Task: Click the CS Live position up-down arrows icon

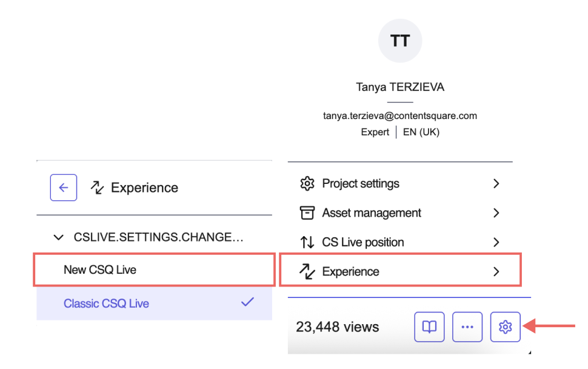Action: tap(307, 242)
